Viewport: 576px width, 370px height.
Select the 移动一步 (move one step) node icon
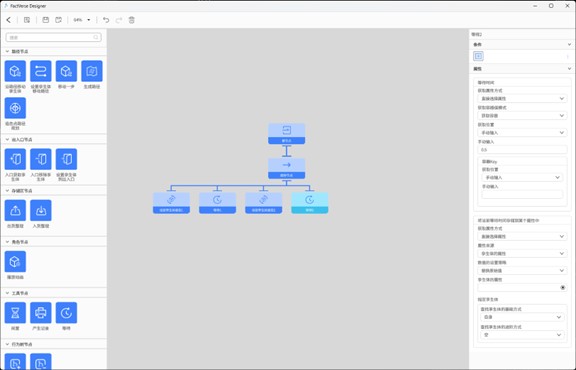coord(66,71)
